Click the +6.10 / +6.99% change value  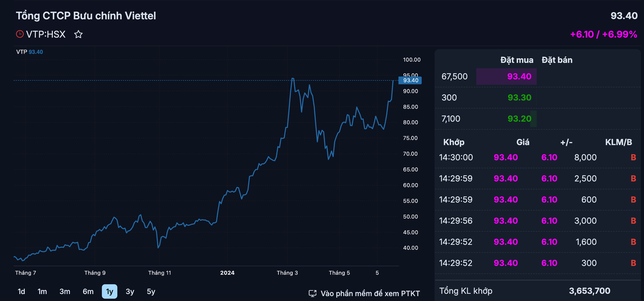pos(603,34)
